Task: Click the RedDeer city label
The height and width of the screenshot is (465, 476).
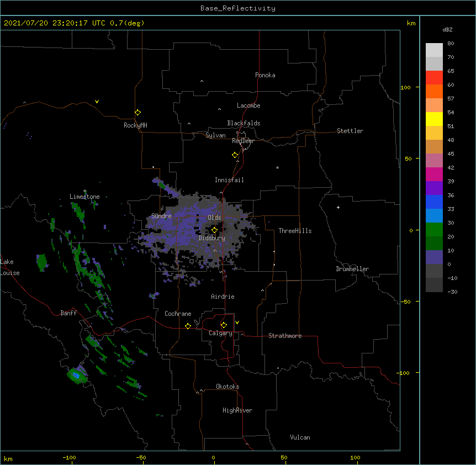Action: 243,141
